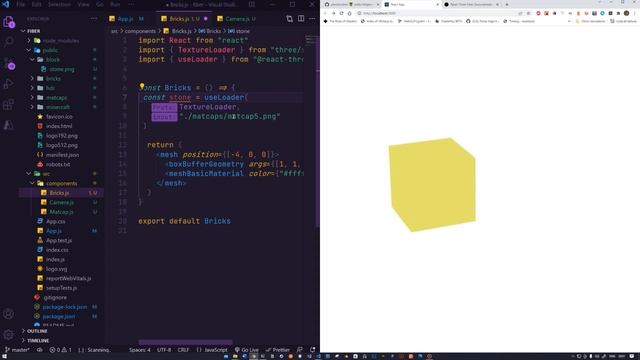This screenshot has height=360, width=640.
Task: Click the CRLF line ending status item
Action: (x=183, y=350)
